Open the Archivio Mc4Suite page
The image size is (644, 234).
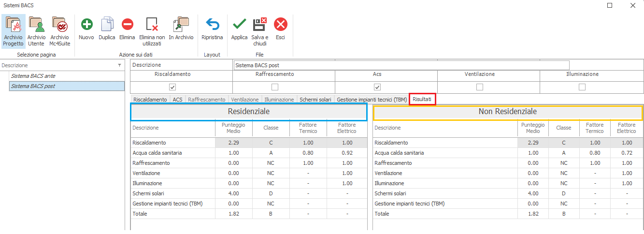[x=59, y=30]
